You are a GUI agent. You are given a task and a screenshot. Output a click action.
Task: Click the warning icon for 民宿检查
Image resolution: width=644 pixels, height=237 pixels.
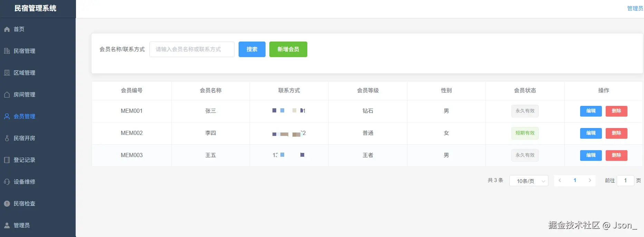click(7, 204)
